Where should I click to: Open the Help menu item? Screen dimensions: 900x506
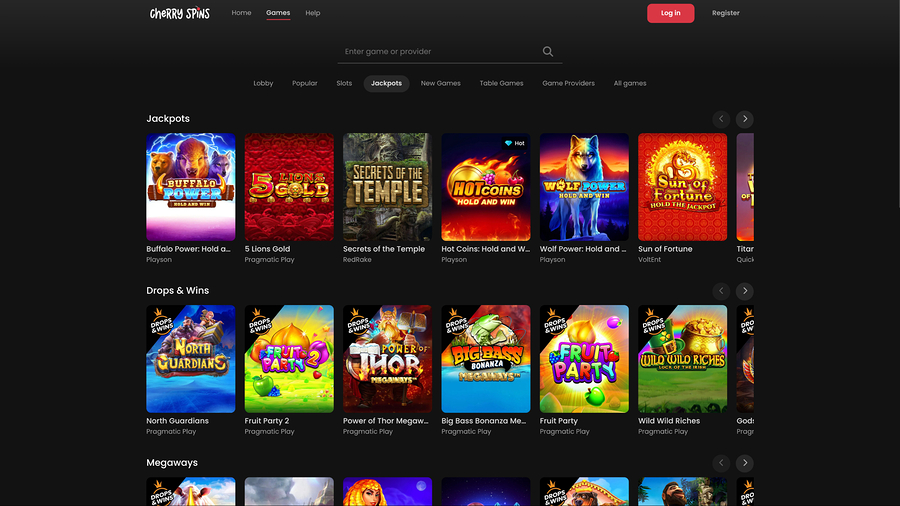(313, 13)
